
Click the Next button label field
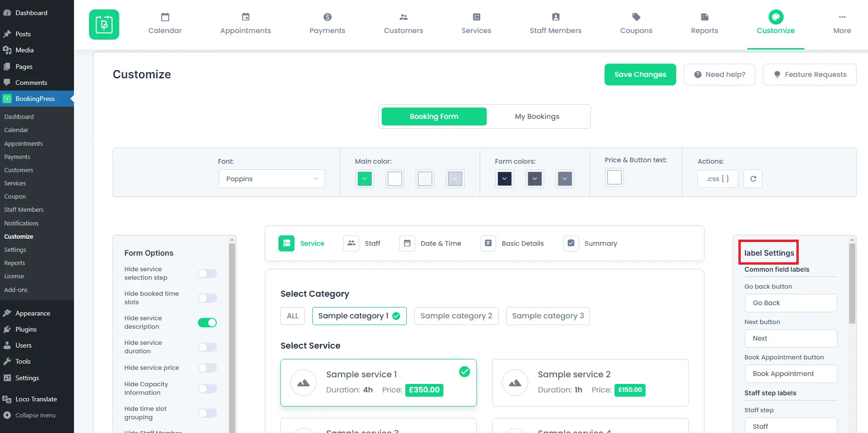tap(791, 338)
